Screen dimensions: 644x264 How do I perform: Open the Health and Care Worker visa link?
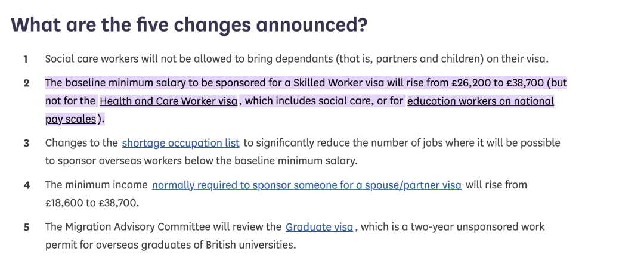[x=168, y=101]
